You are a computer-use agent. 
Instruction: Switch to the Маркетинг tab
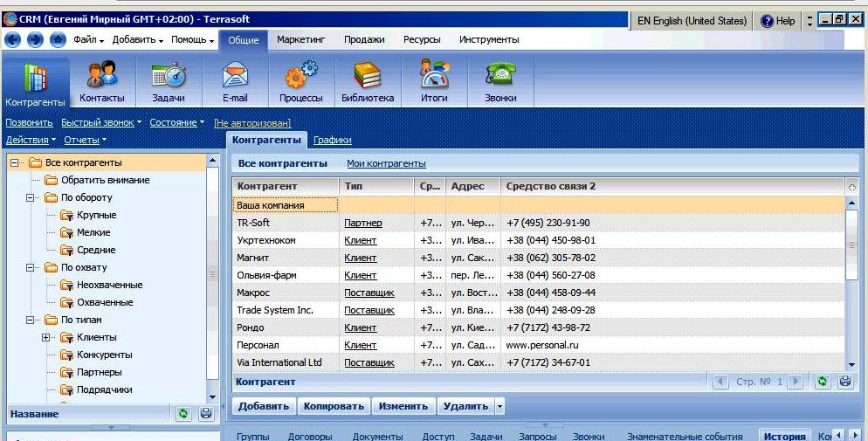click(x=301, y=40)
